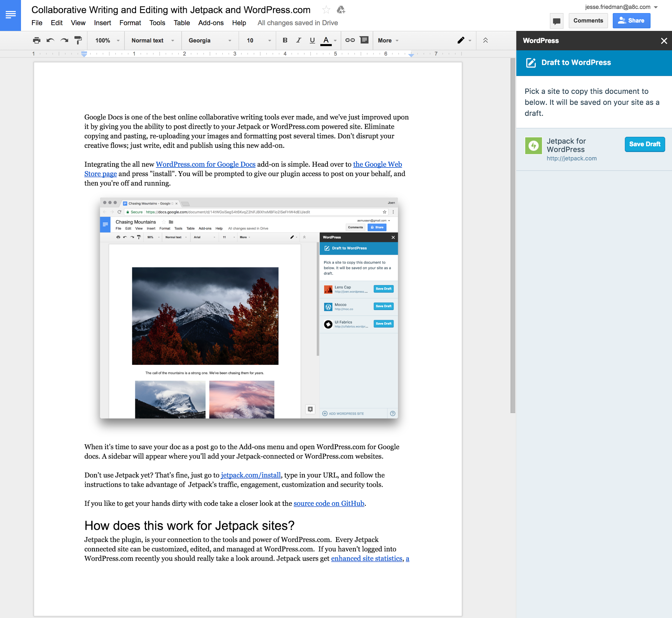Image resolution: width=672 pixels, height=618 pixels.
Task: Open the source code on GitHub link
Action: [329, 503]
